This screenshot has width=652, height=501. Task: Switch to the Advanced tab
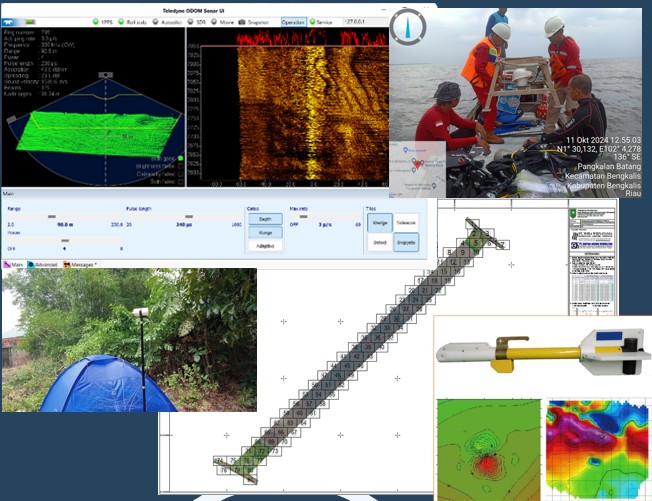tap(42, 264)
